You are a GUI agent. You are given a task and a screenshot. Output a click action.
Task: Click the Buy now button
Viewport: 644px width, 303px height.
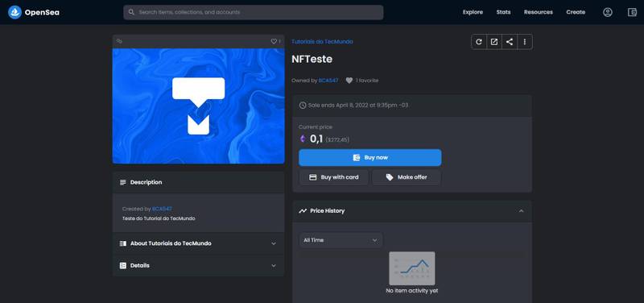tap(370, 157)
